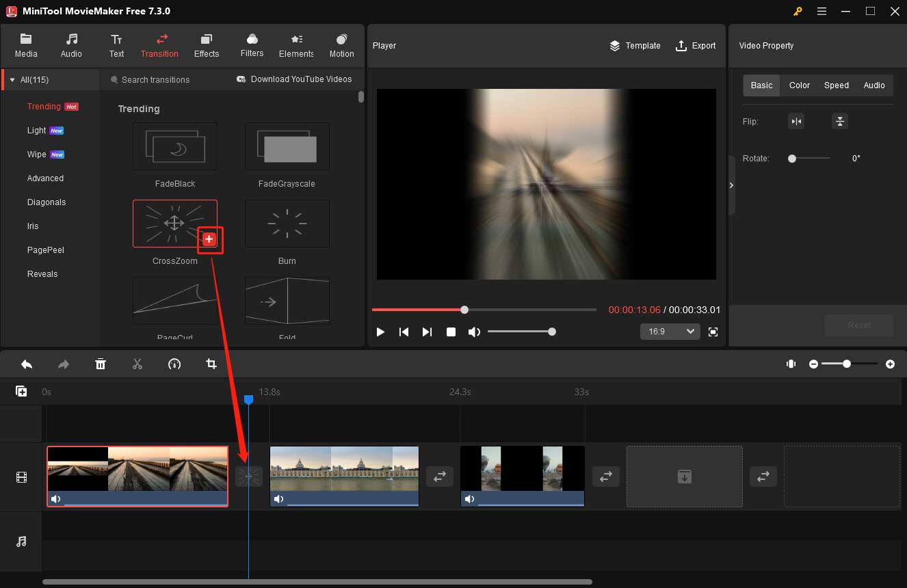Switch to the Text tab
The image size is (907, 588).
117,46
